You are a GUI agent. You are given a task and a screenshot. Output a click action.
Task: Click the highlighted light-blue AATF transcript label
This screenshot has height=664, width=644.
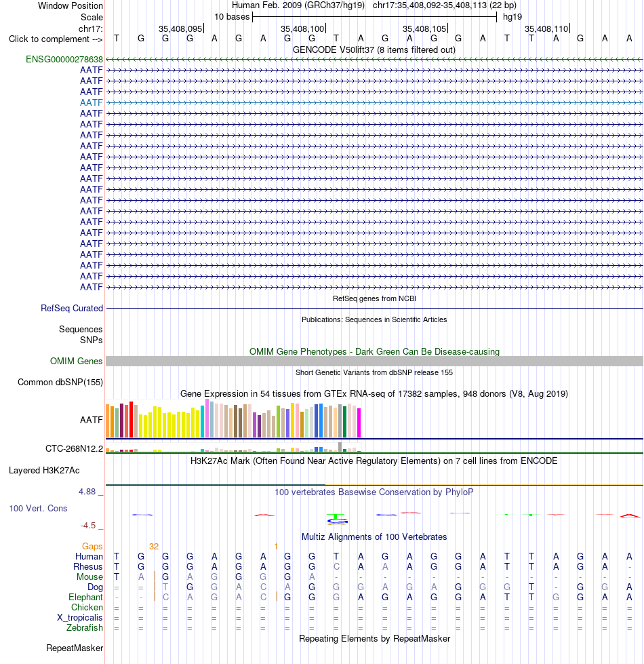(92, 102)
